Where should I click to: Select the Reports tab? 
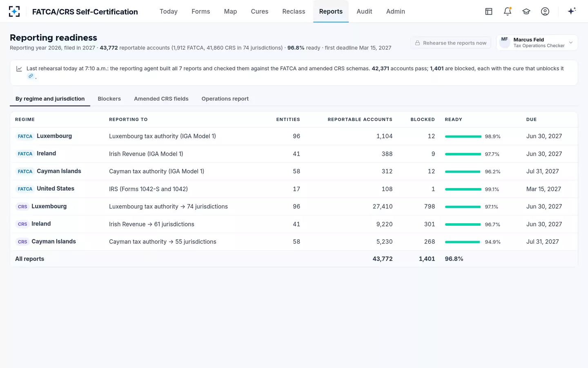331,11
